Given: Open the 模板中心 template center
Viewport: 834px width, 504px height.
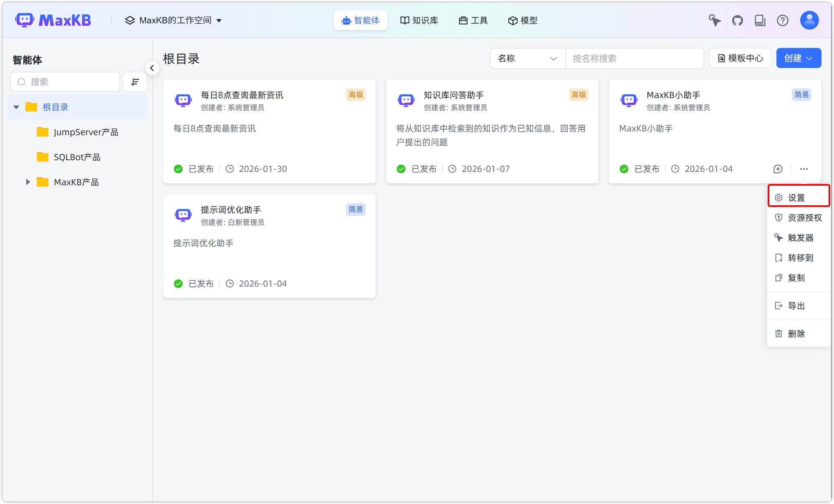Looking at the screenshot, I should (739, 58).
